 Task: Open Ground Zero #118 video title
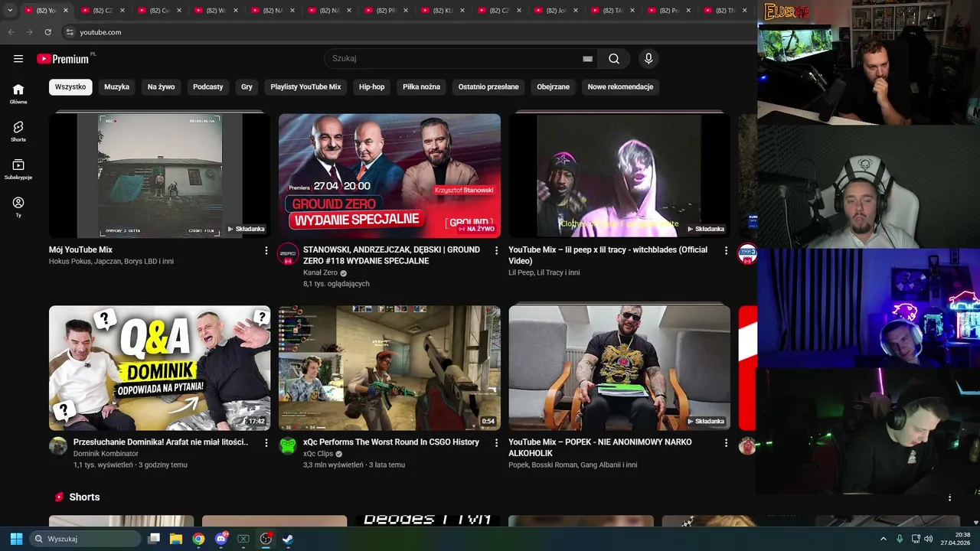391,256
